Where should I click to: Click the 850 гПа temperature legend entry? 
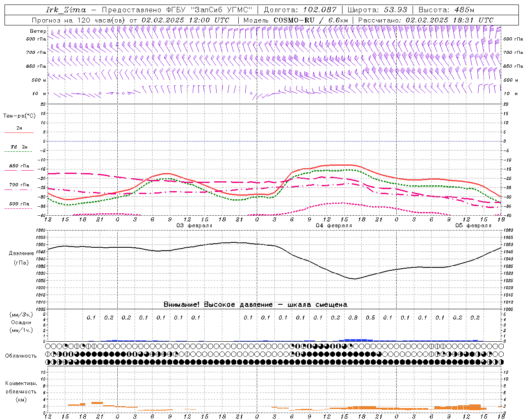point(19,166)
